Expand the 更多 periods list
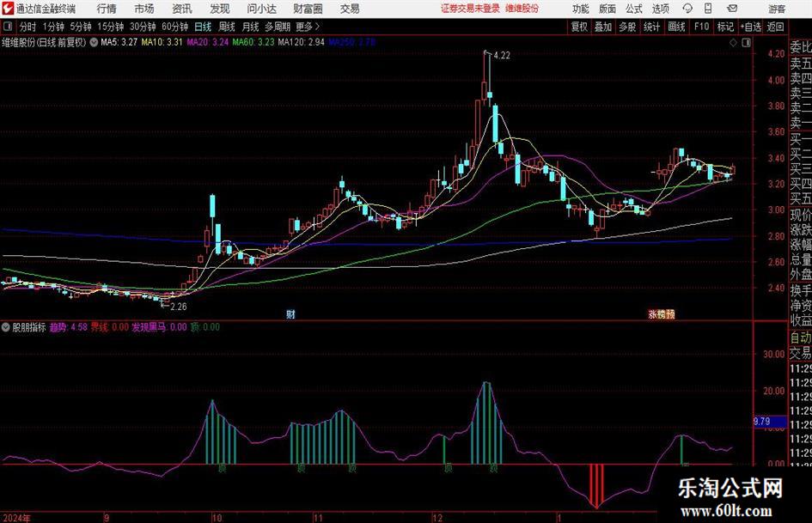This screenshot has width=812, height=523. [308, 27]
